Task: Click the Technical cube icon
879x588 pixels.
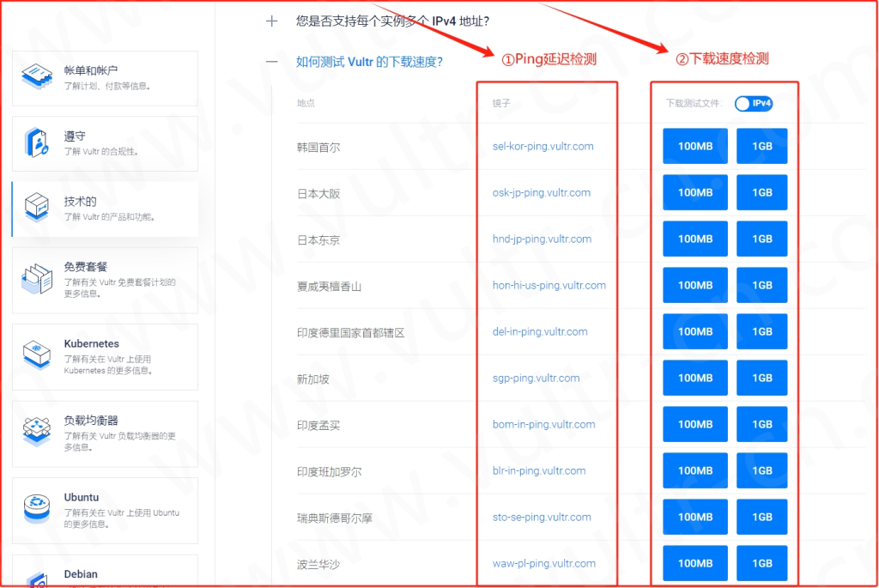Action: coord(37,208)
